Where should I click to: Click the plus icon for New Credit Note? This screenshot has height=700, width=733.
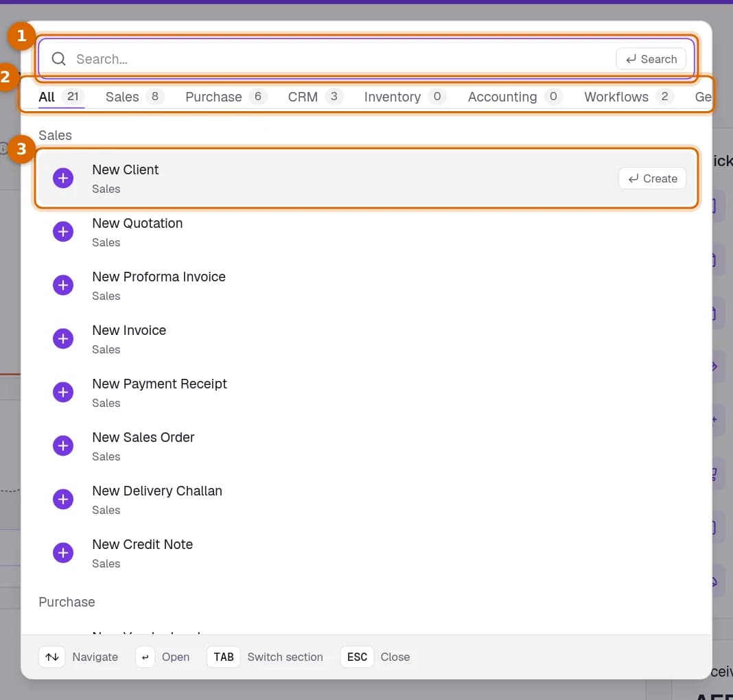(63, 553)
